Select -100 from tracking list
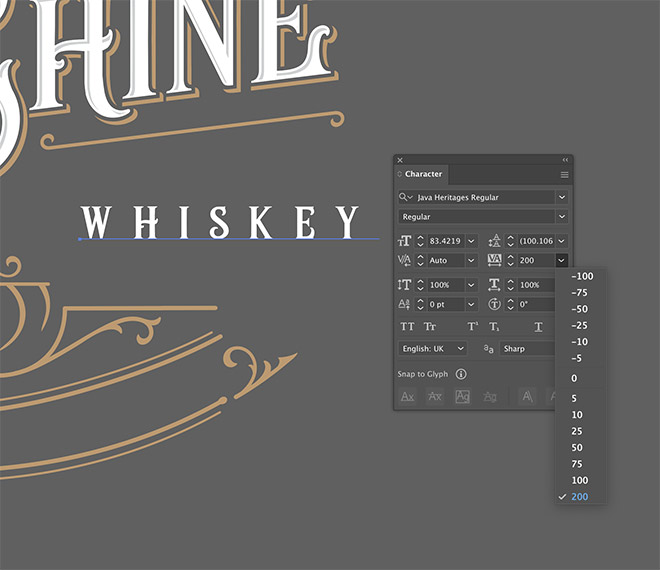 (581, 276)
